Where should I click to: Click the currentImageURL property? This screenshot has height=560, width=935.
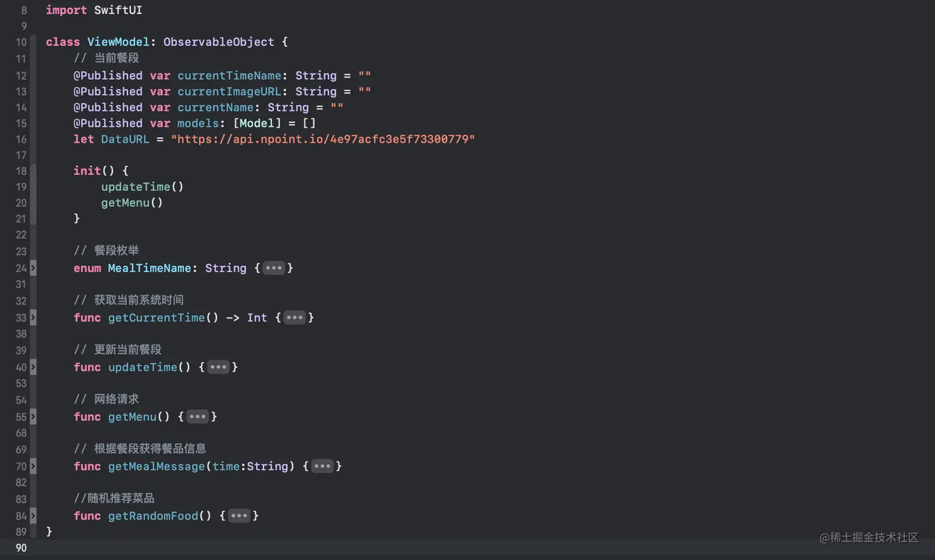pyautogui.click(x=229, y=91)
